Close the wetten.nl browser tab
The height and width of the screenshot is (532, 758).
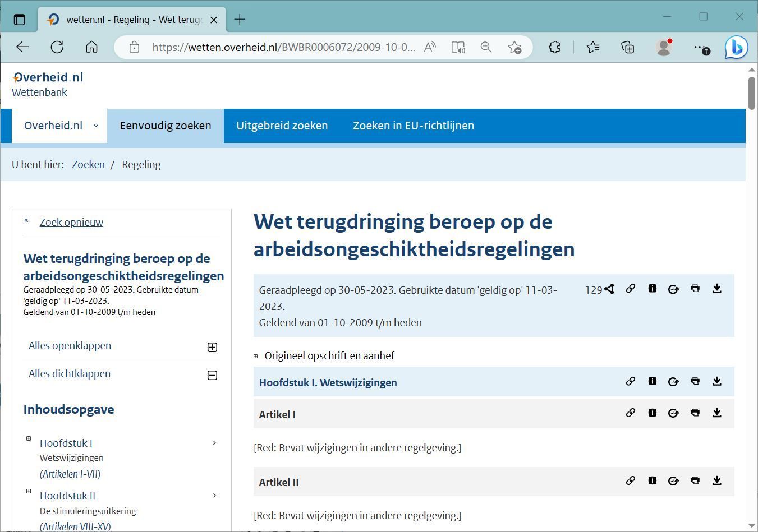click(x=214, y=20)
